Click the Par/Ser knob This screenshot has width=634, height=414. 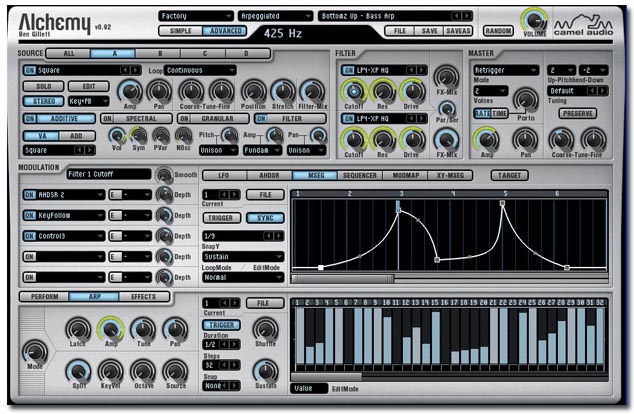447,108
